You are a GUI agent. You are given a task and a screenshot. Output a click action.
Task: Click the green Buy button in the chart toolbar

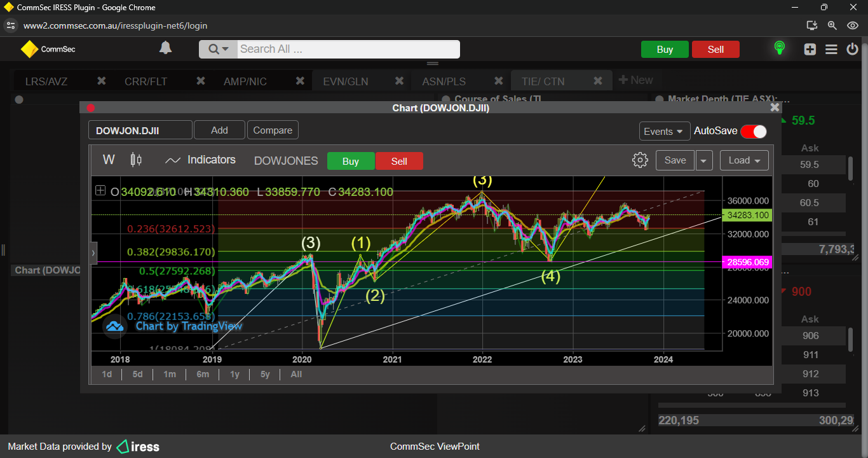tap(351, 161)
